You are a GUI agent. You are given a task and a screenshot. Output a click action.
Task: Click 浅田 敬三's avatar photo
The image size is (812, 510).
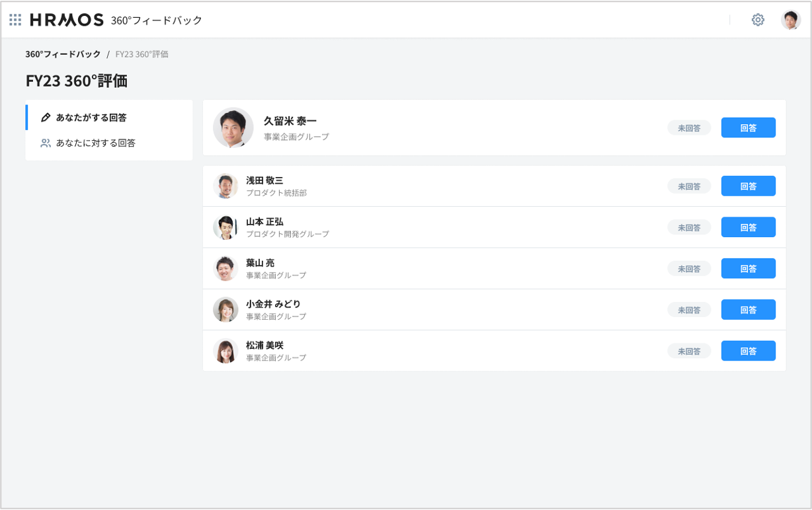225,186
